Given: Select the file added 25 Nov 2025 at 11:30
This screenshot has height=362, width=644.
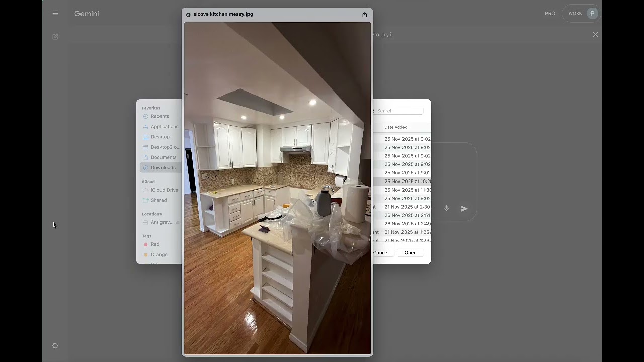Looking at the screenshot, I should pyautogui.click(x=402, y=190).
